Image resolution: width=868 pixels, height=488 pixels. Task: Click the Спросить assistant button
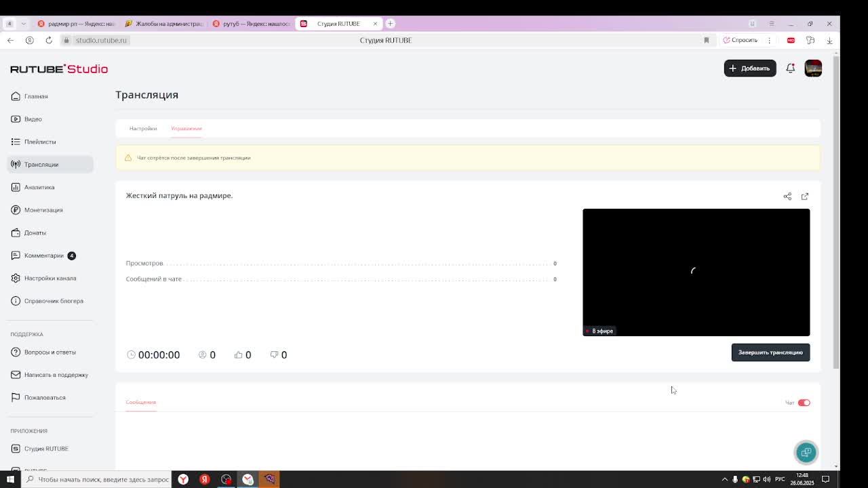point(741,40)
